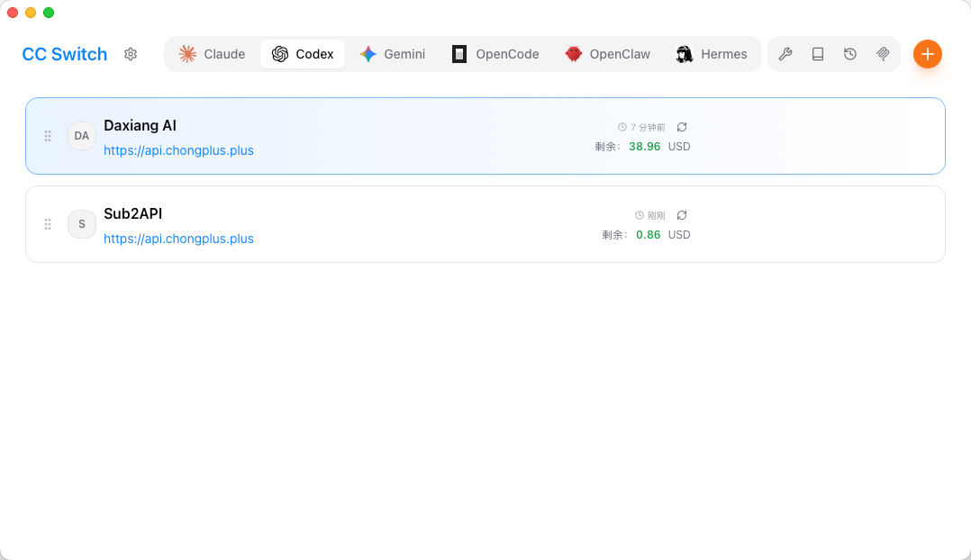Open Sub2API api.chongplus.plus link

point(178,239)
